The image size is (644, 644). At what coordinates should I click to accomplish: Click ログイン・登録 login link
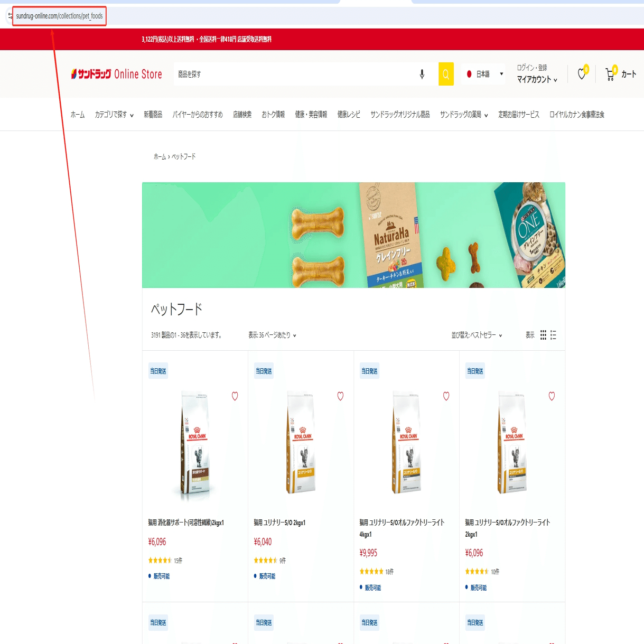tap(532, 68)
